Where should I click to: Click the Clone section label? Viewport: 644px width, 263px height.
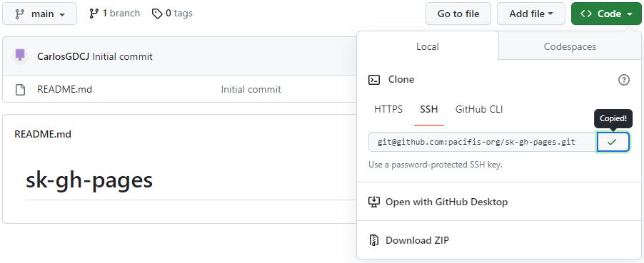[x=401, y=79]
